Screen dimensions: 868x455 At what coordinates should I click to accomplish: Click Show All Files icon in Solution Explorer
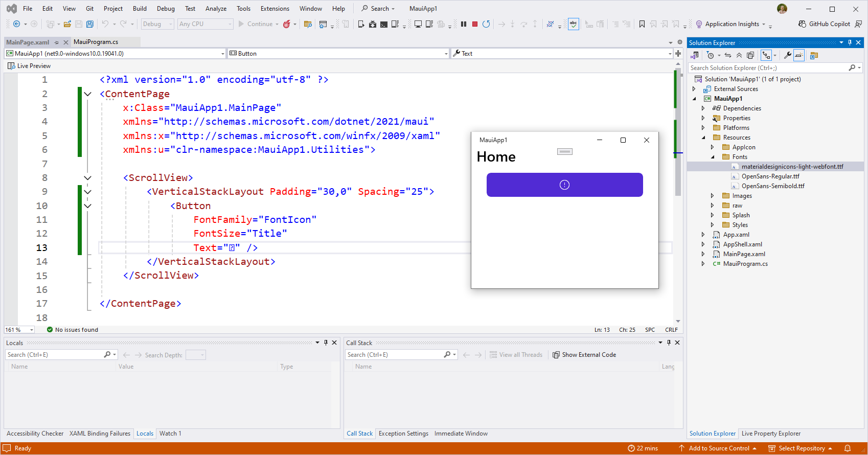click(x=750, y=55)
